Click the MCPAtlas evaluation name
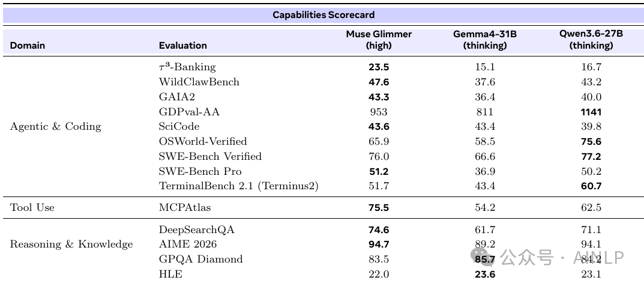The image size is (644, 283). 185,208
